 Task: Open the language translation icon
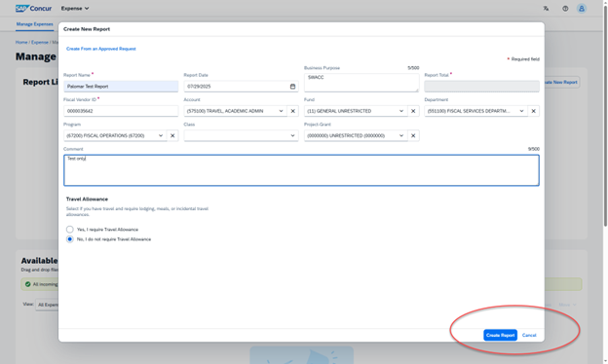tap(546, 8)
